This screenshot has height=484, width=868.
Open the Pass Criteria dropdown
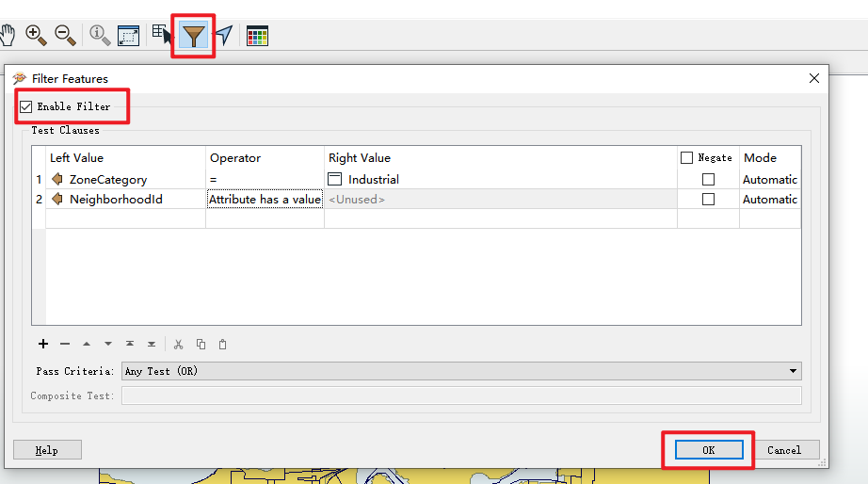pyautogui.click(x=461, y=371)
